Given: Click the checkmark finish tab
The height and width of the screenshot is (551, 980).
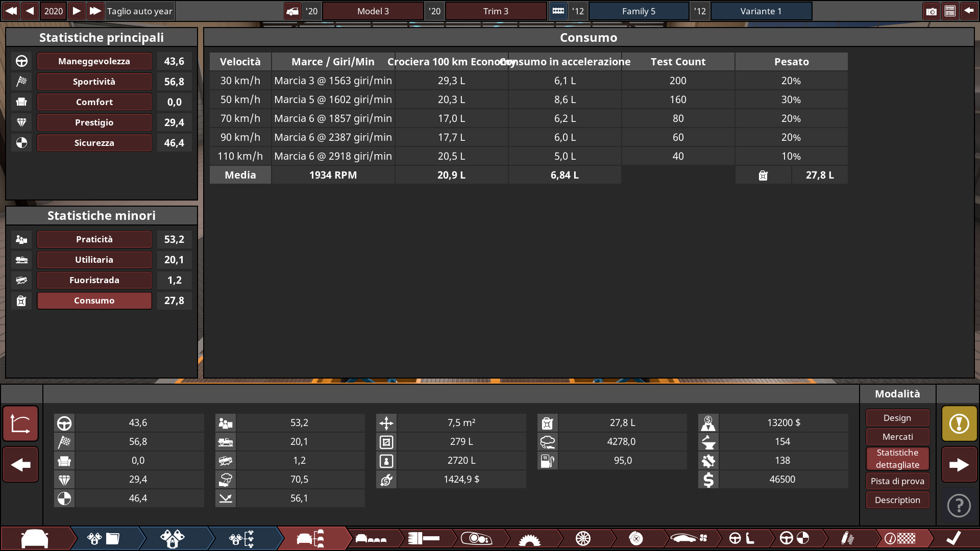Looking at the screenshot, I should pos(953,539).
